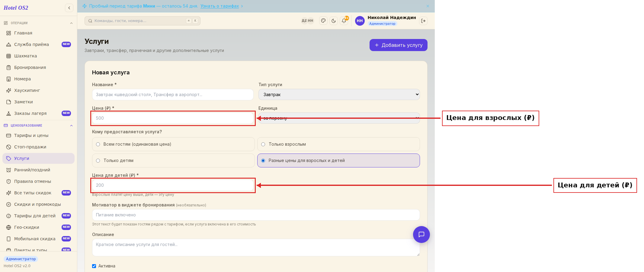Click the logout icon
The image size is (644, 272).
pyautogui.click(x=423, y=21)
